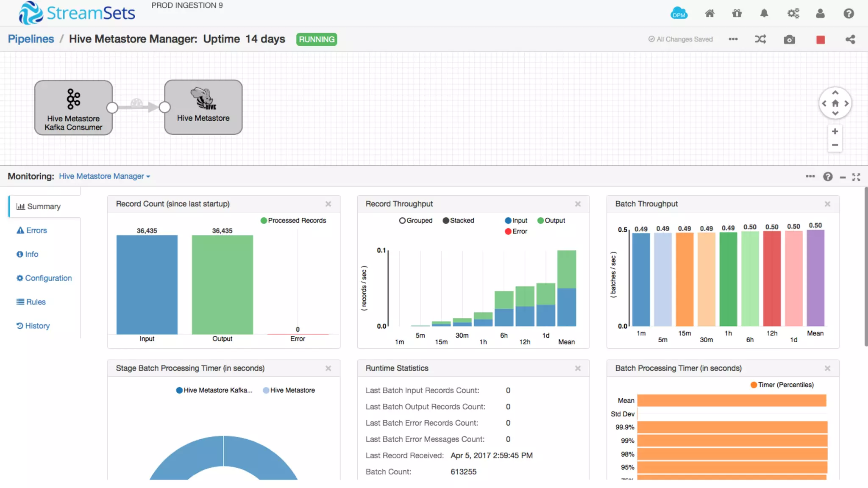Open the package manager gift icon

pyautogui.click(x=737, y=14)
